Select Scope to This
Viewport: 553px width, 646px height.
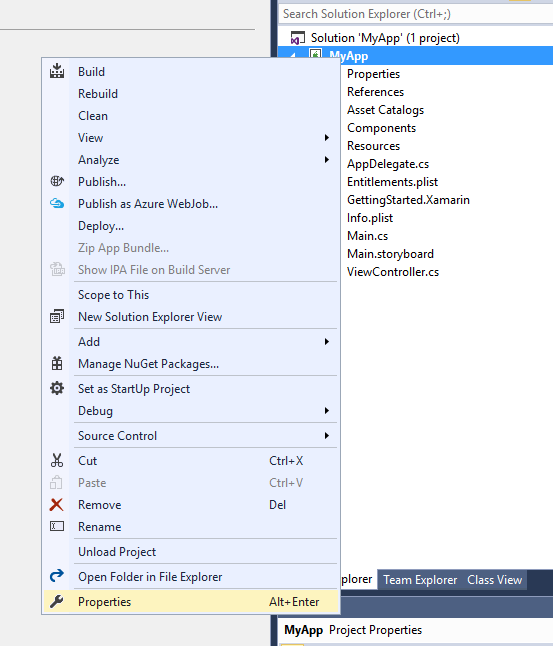(x=191, y=295)
